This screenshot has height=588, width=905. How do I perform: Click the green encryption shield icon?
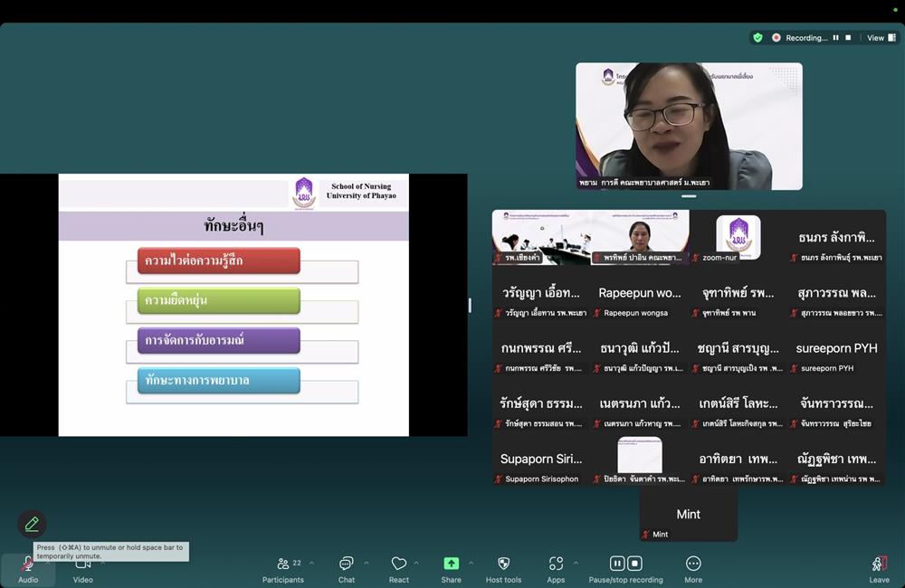click(757, 38)
